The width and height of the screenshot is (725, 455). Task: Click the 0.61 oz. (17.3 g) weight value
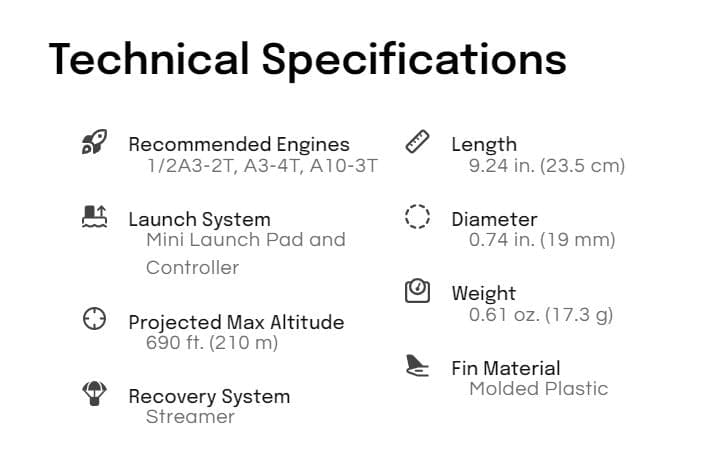pos(541,314)
